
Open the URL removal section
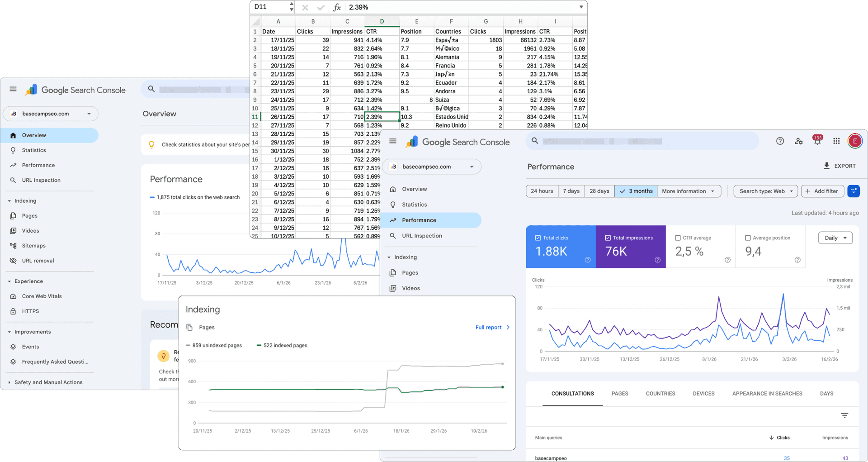point(38,260)
